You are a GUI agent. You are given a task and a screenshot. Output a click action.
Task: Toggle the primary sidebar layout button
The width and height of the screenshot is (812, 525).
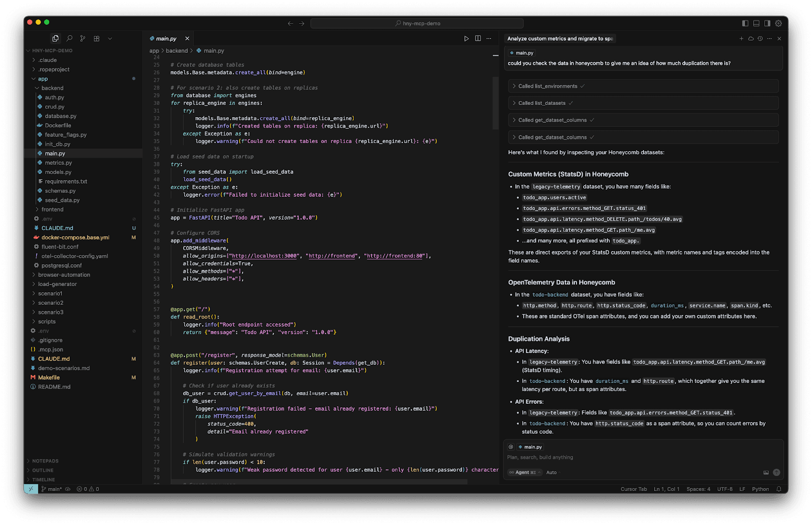pos(745,23)
